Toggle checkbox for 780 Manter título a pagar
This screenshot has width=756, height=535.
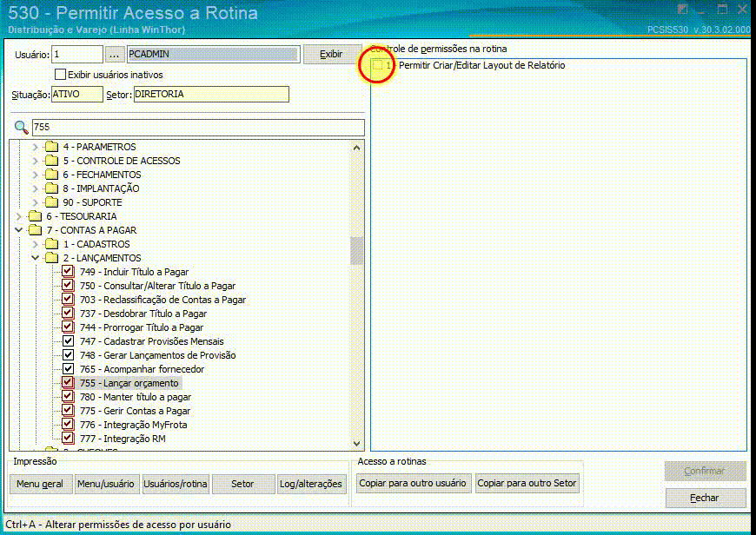68,397
